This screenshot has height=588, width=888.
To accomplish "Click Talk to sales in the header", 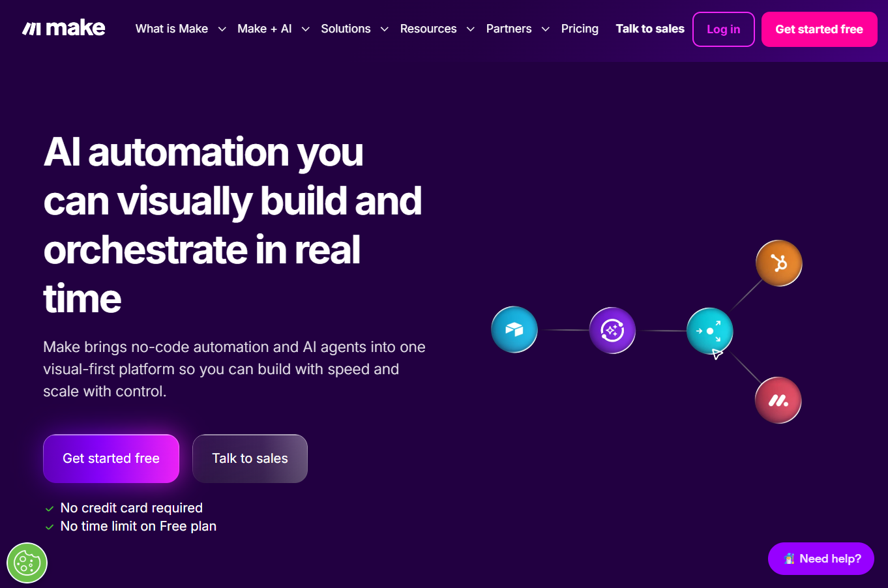I will 650,29.
